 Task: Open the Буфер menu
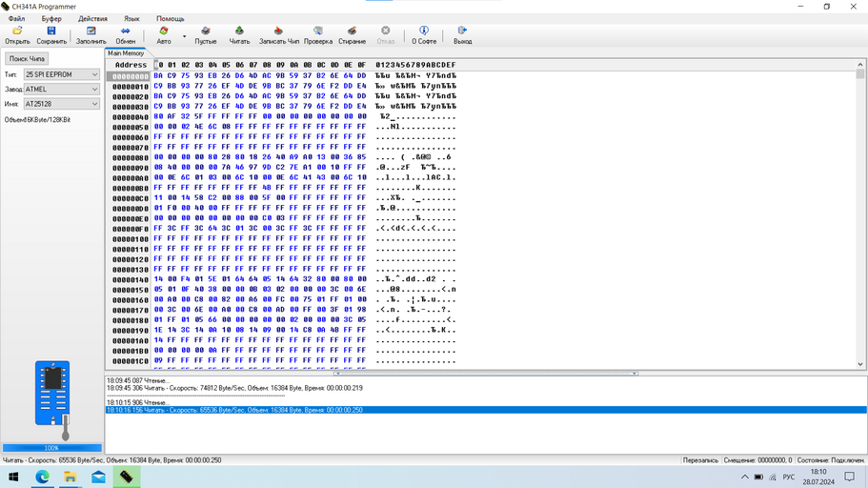tap(51, 18)
